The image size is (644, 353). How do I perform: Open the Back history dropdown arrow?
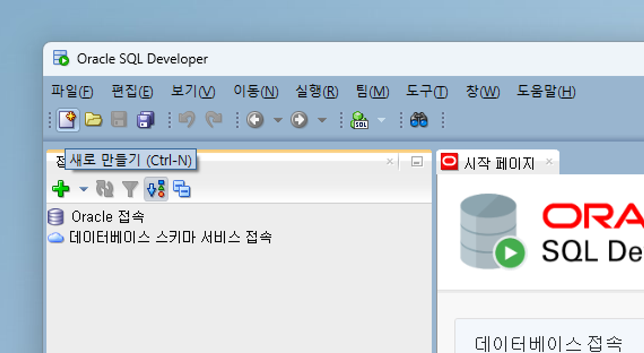pyautogui.click(x=278, y=120)
